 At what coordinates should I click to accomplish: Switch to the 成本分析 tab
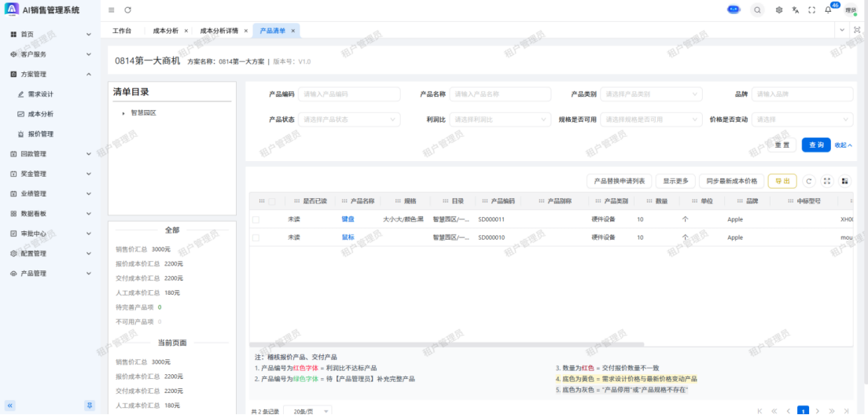click(x=165, y=31)
